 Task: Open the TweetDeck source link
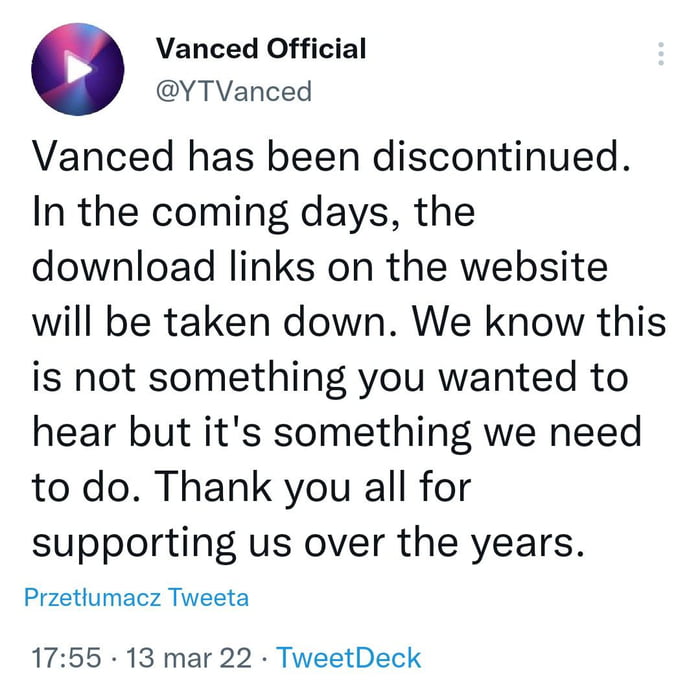point(348,658)
